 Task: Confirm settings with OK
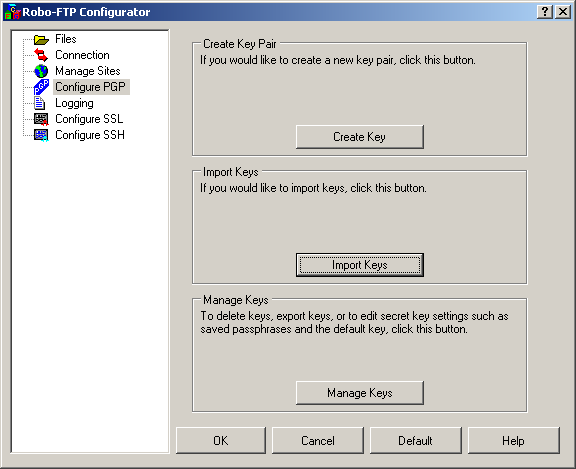click(x=221, y=440)
